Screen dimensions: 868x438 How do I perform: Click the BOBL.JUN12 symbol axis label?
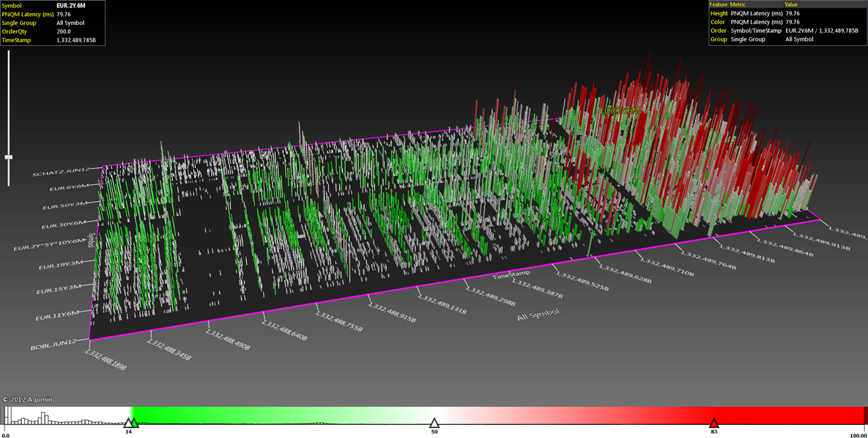(x=54, y=344)
